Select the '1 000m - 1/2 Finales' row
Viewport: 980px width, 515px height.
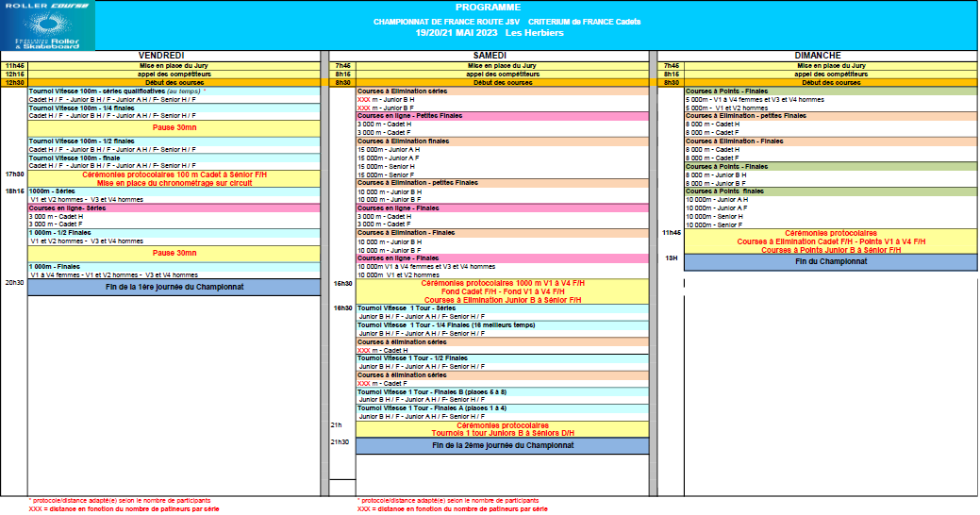[x=174, y=232]
